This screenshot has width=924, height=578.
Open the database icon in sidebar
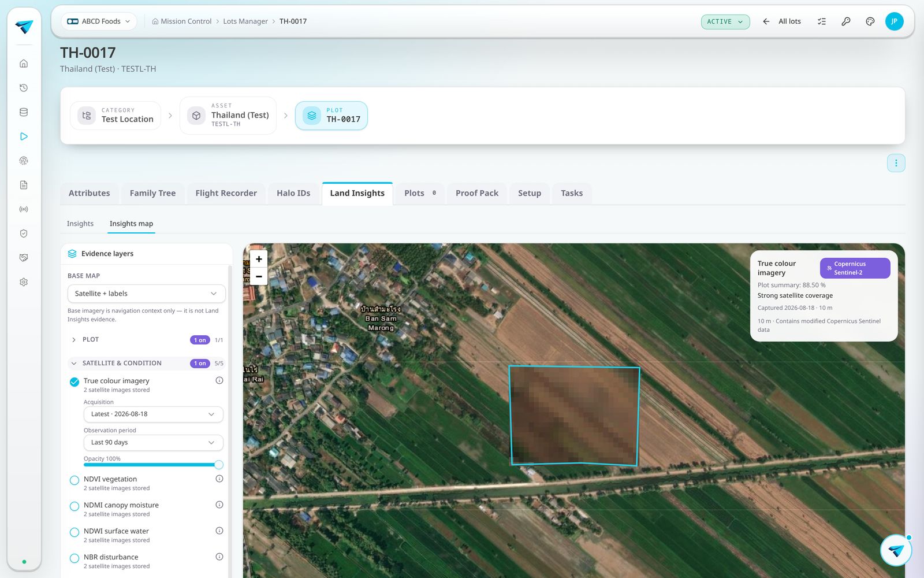click(x=24, y=112)
